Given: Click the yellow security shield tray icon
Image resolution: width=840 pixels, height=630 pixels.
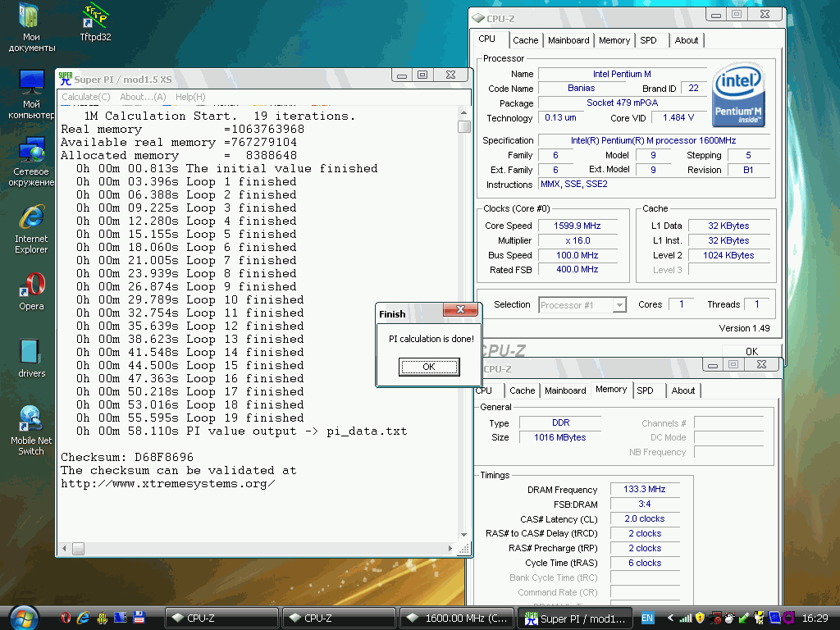Looking at the screenshot, I should pos(700,619).
